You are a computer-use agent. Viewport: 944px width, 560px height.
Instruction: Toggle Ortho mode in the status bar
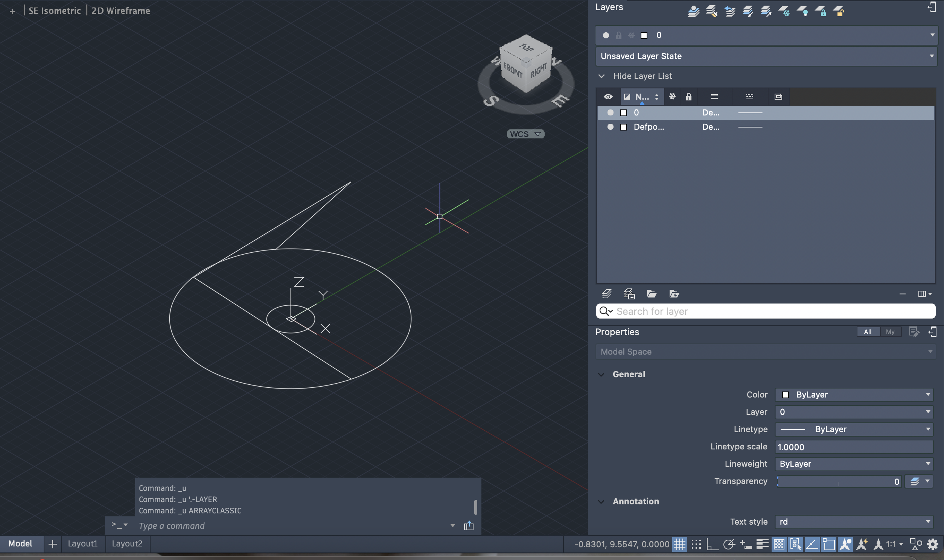[x=712, y=544]
